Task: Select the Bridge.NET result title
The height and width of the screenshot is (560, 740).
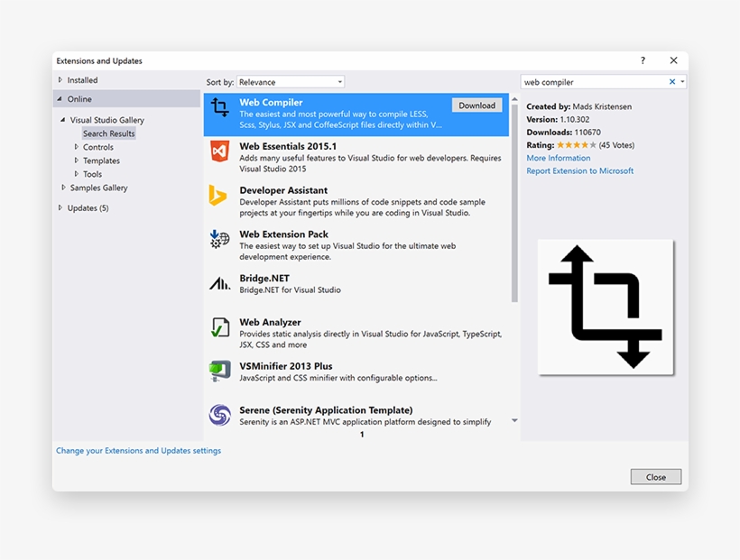Action: pyautogui.click(x=264, y=279)
